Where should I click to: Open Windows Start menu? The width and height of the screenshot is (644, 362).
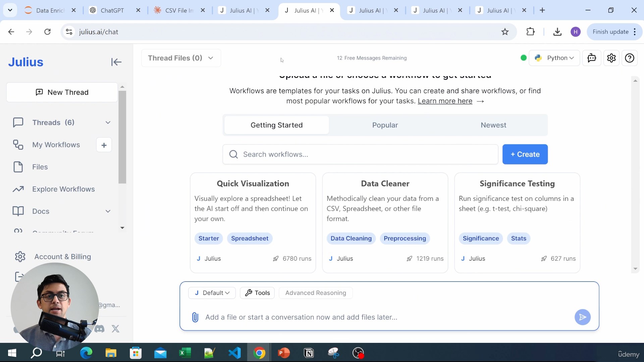tap(12, 353)
